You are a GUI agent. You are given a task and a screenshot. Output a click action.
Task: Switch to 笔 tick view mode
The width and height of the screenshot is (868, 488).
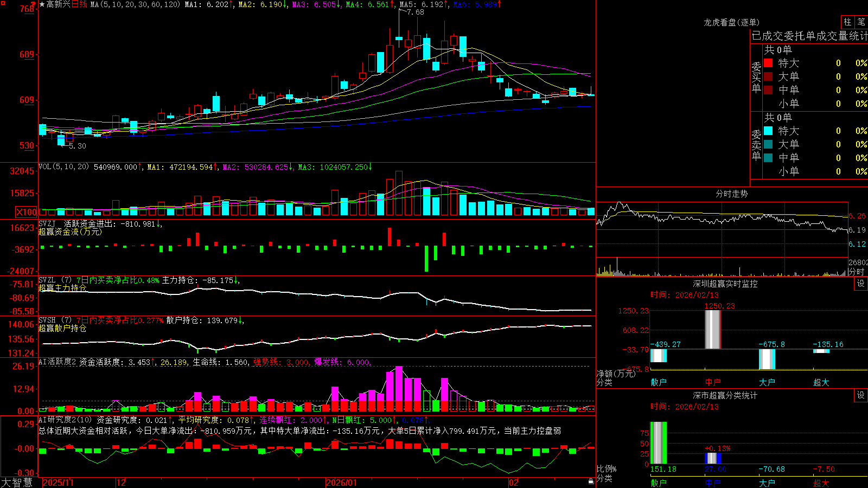click(861, 22)
